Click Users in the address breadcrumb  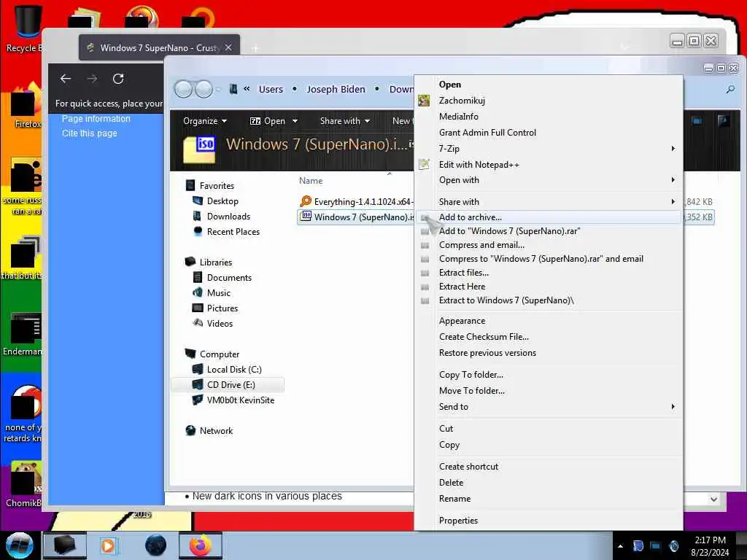tap(271, 89)
